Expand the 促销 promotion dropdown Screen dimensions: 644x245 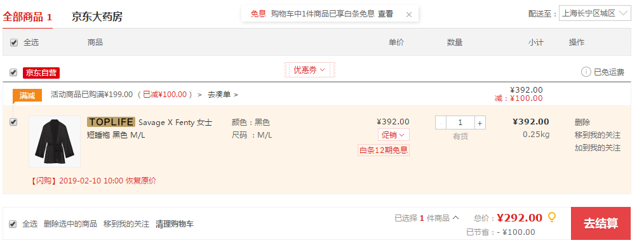tap(394, 135)
